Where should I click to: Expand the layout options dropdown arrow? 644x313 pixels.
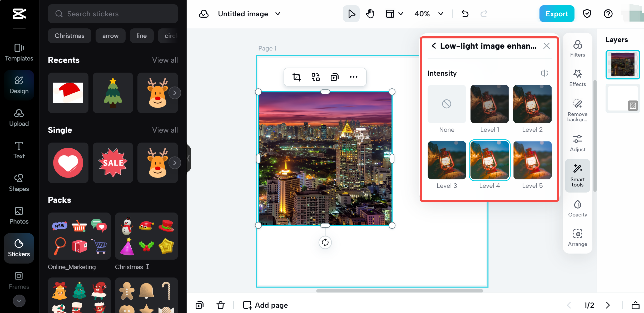pyautogui.click(x=401, y=14)
